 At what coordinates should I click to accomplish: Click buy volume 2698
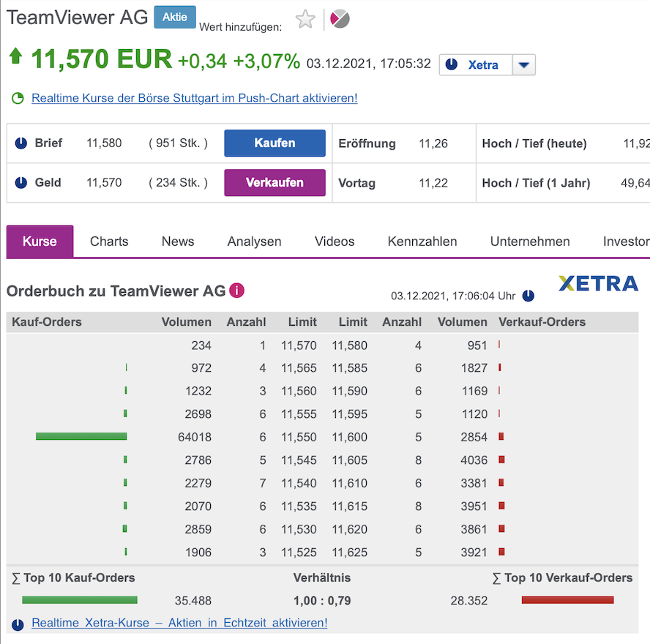tap(198, 414)
